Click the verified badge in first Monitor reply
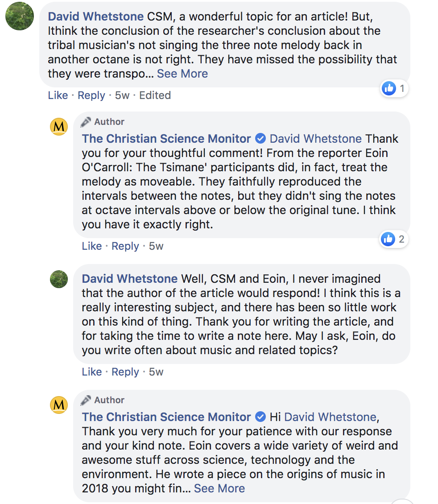The width and height of the screenshot is (438, 504). tap(260, 139)
